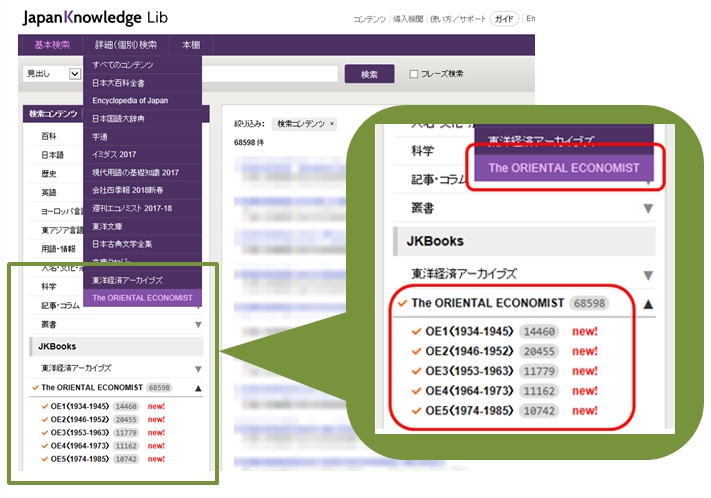Switch language with the En link

pyautogui.click(x=531, y=19)
